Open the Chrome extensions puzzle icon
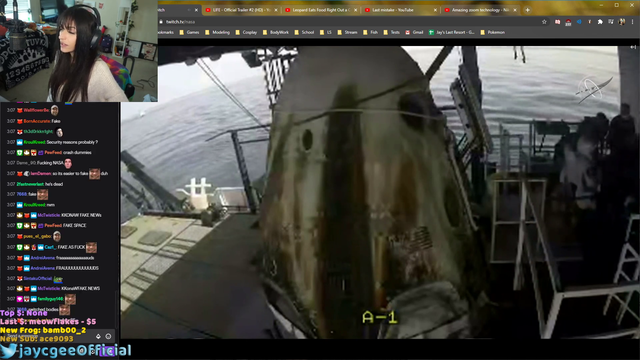This screenshot has width=640, height=360. point(600,22)
